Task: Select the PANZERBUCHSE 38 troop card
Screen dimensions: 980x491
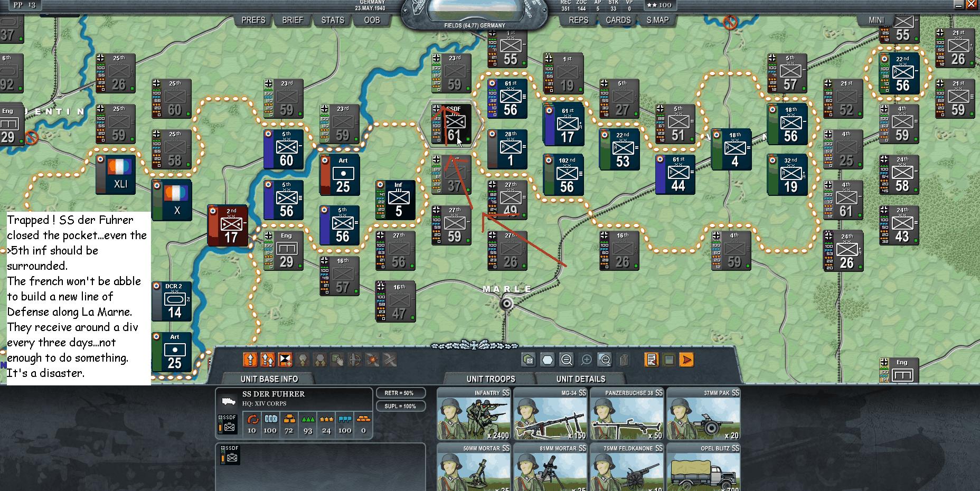Action: pyautogui.click(x=627, y=414)
